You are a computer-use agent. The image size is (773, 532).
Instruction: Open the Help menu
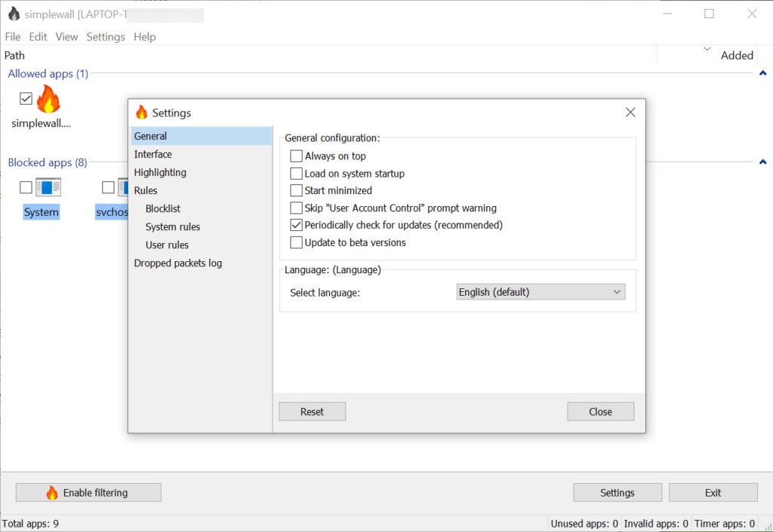(x=144, y=36)
